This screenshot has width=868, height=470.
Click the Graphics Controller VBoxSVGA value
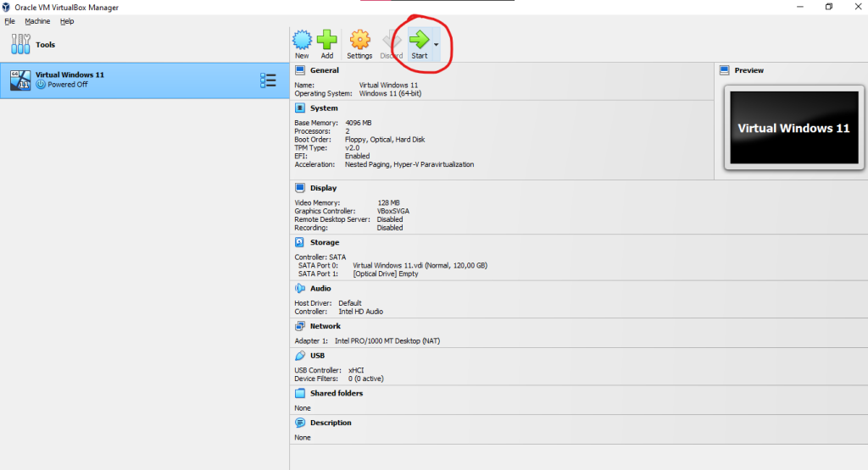[393, 211]
